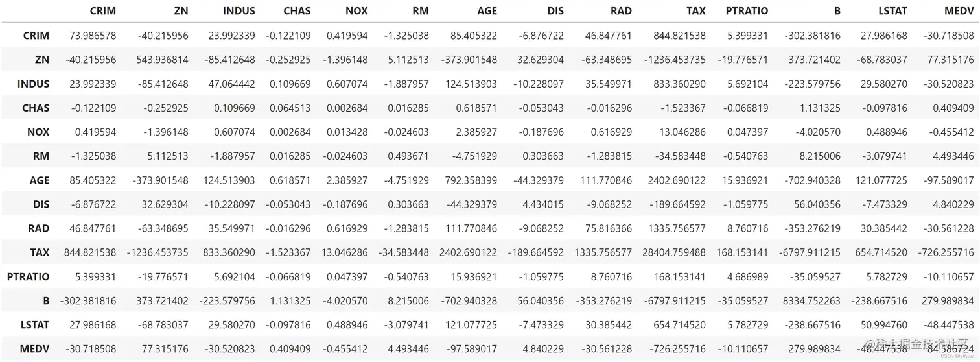Select 1.131325 in the CHAS row
Screen dimensions: 980x362
click(821, 108)
